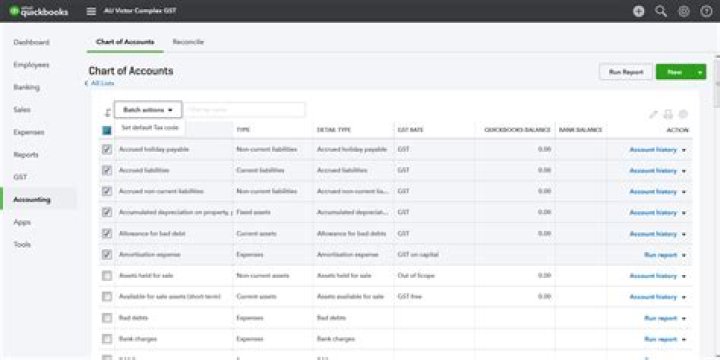
Task: Open Sales in the sidebar
Action: (x=22, y=110)
